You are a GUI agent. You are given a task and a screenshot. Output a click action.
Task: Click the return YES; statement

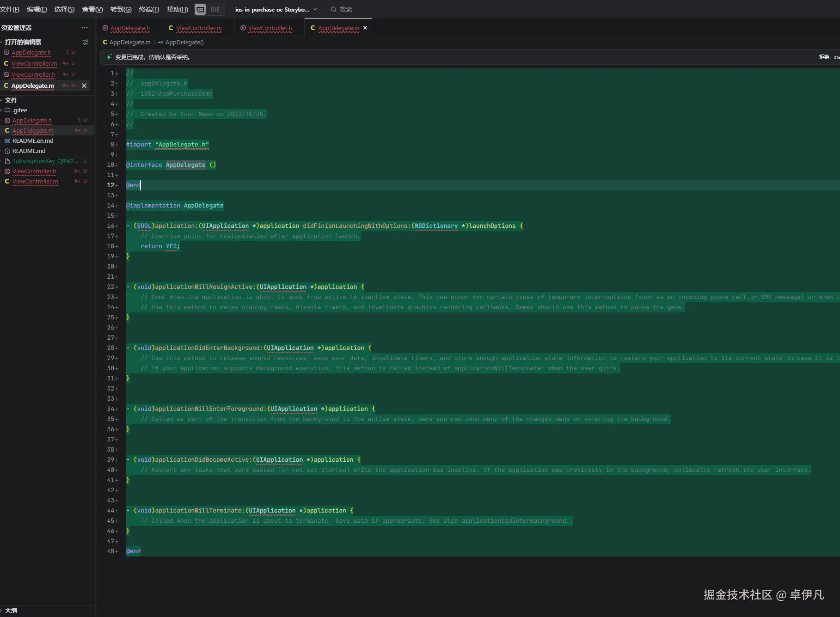pos(160,246)
